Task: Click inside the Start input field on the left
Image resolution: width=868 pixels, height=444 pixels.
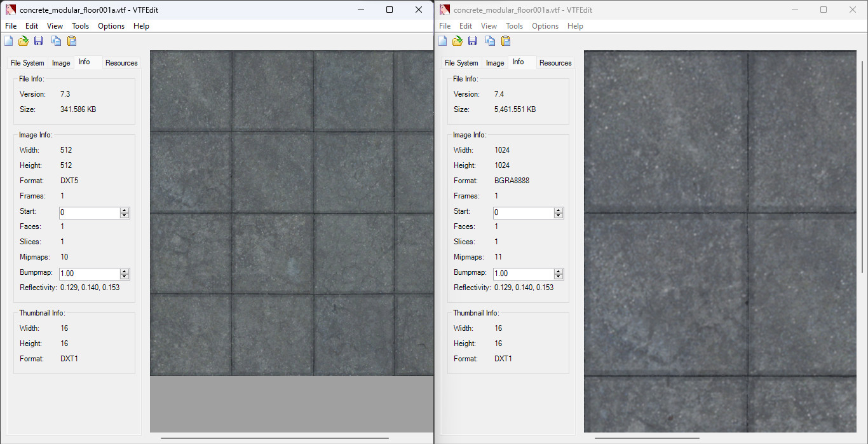Action: point(89,212)
